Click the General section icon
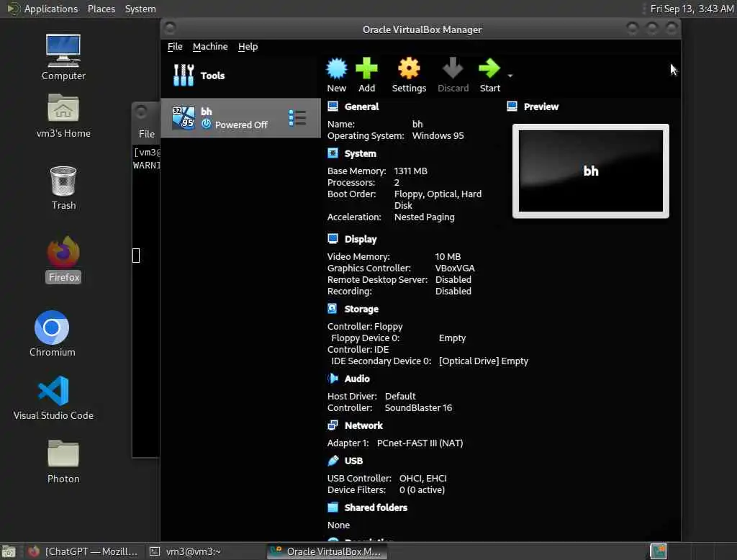 click(333, 107)
